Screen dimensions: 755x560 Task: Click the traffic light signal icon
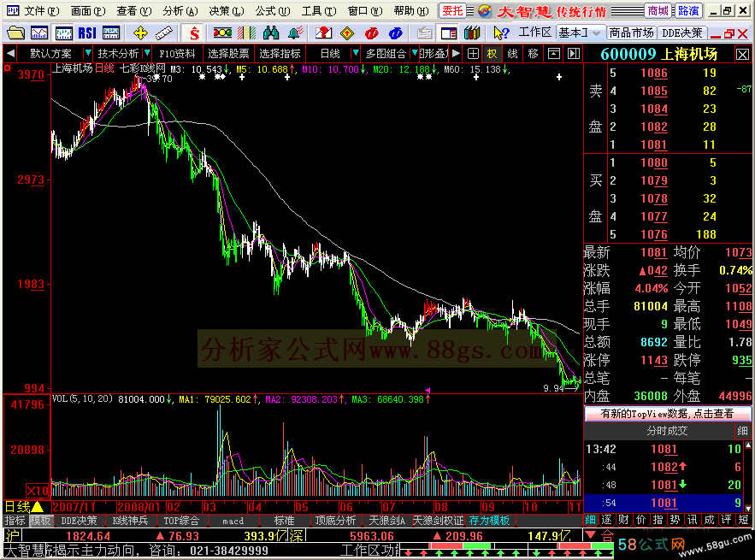222,32
